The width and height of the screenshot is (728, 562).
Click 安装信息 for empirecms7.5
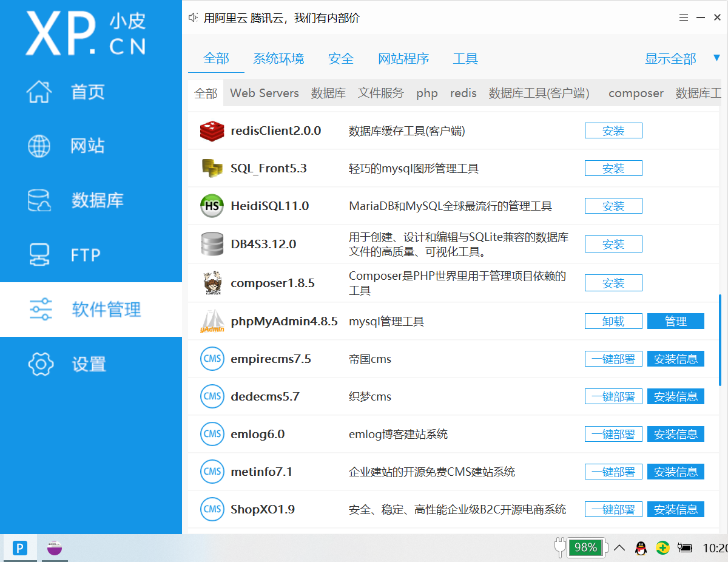click(x=676, y=359)
